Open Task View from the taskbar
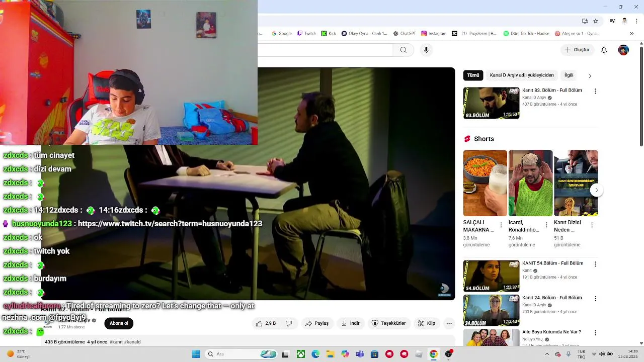Screen dimensions: 644x362 tap(285, 354)
